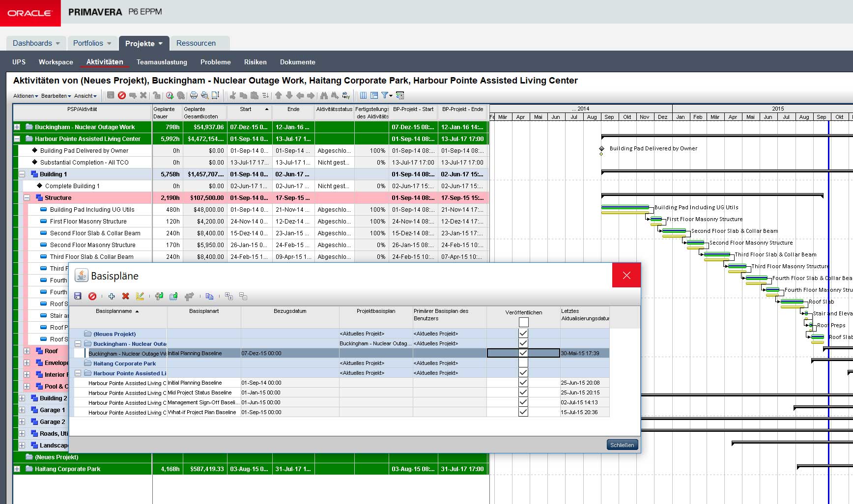Click the save icon in the activities toolbar
The height and width of the screenshot is (504, 853).
111,95
